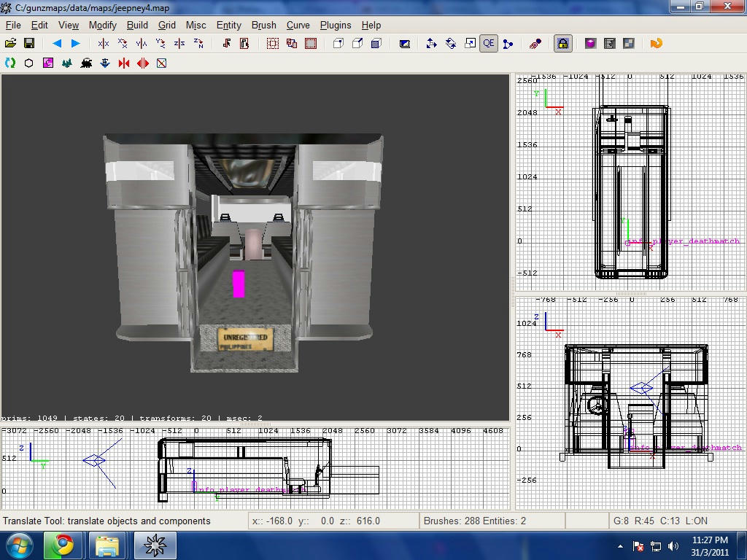Viewport: 747px width, 560px height.
Task: Rotate selection around the z-axis
Action: pos(198,44)
